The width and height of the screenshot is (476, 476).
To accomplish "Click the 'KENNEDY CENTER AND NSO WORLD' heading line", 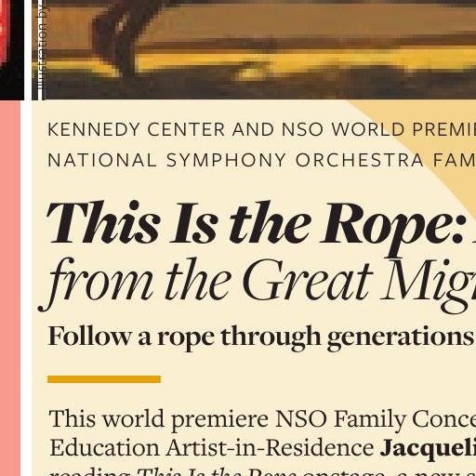I will [x=262, y=129].
